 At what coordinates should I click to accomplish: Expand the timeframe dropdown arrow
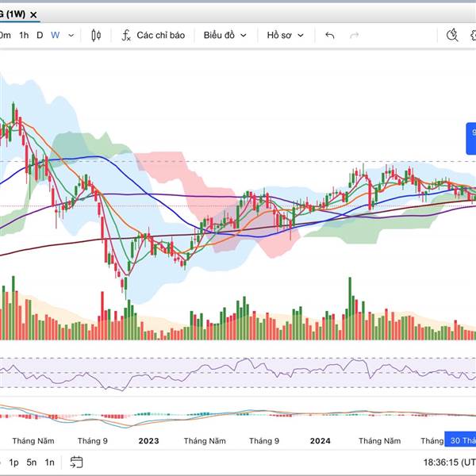click(x=71, y=36)
